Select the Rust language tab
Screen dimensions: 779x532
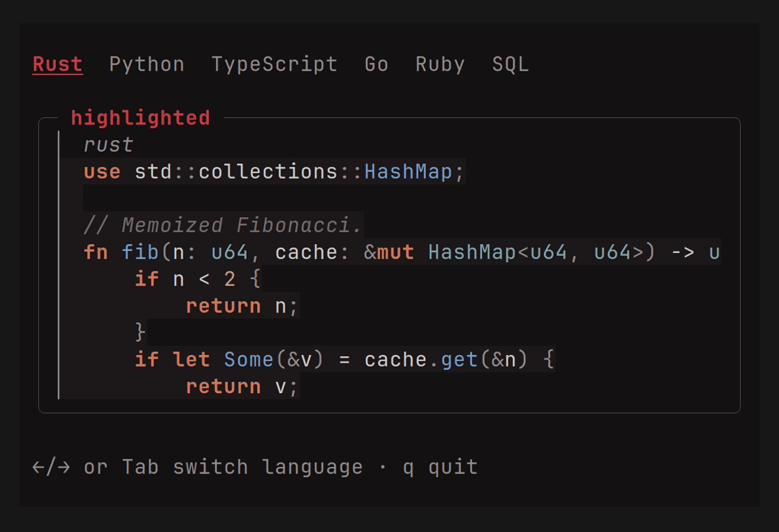[x=58, y=64]
